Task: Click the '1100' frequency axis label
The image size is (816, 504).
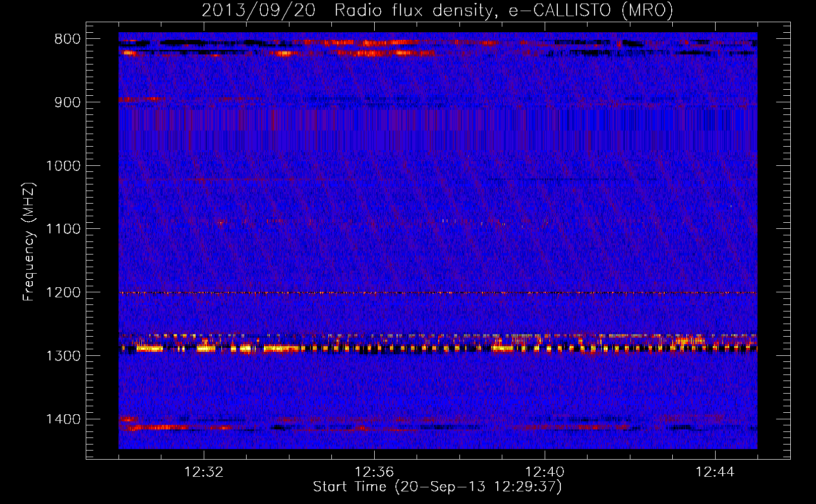Action: tap(63, 229)
